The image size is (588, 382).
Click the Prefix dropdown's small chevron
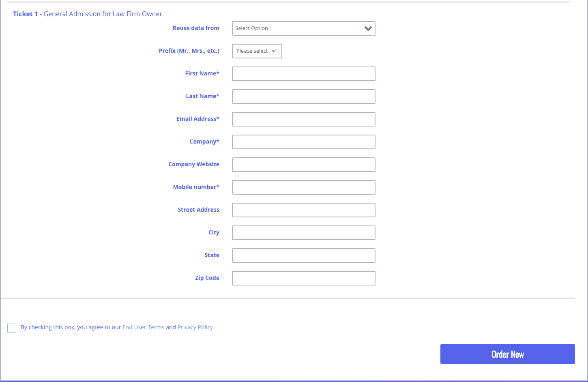[x=274, y=51]
